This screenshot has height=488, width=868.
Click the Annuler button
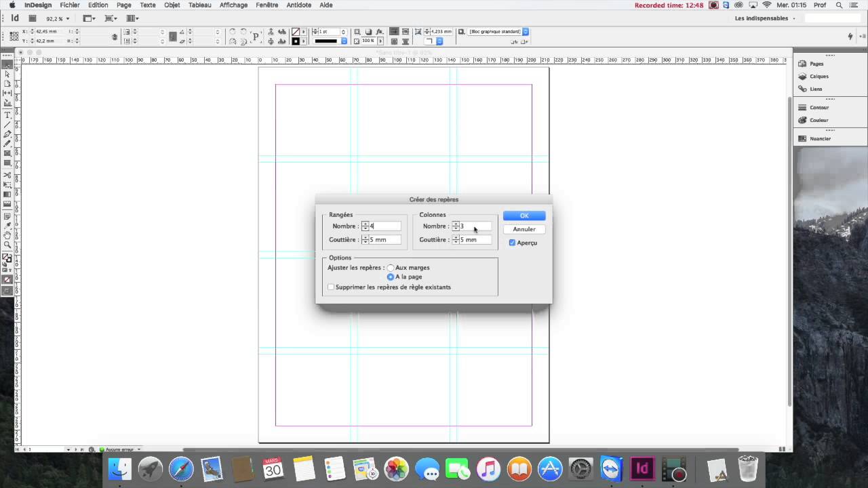pyautogui.click(x=524, y=229)
